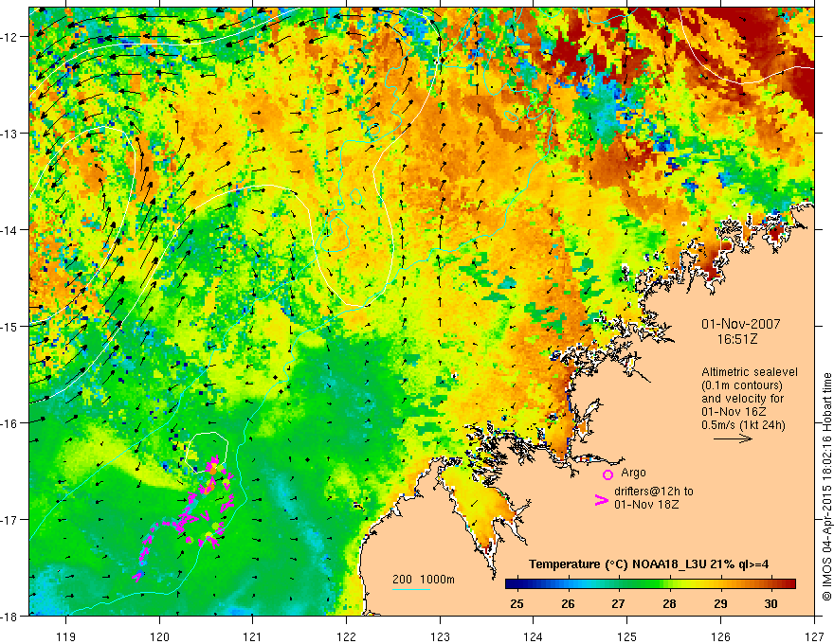Click the magenta Argo circle legend symbol
834x644 pixels.
[607, 474]
